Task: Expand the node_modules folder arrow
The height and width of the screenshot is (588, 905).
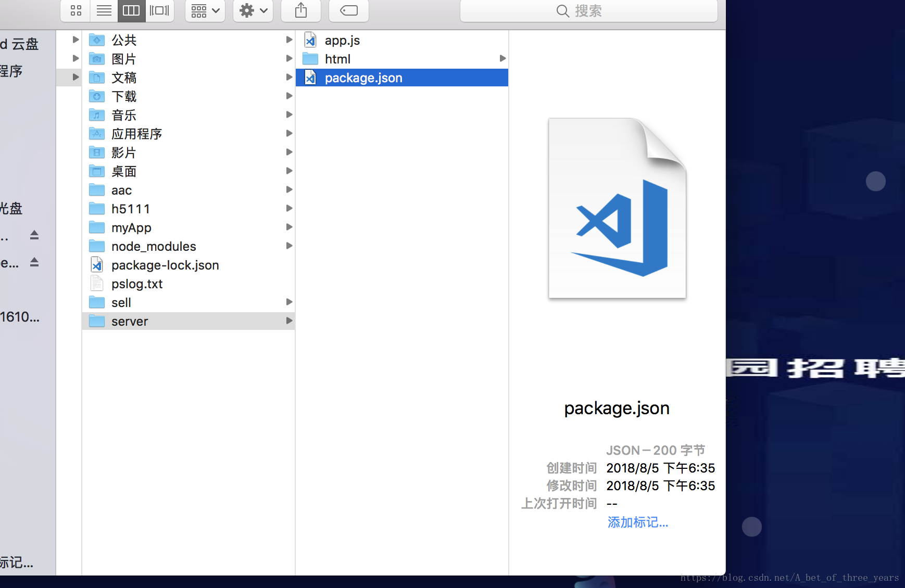Action: [289, 246]
